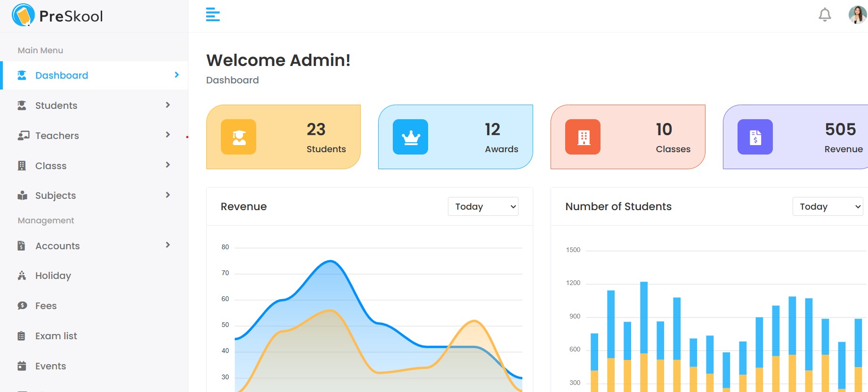Open the Events page link
The height and width of the screenshot is (392, 868).
50,366
